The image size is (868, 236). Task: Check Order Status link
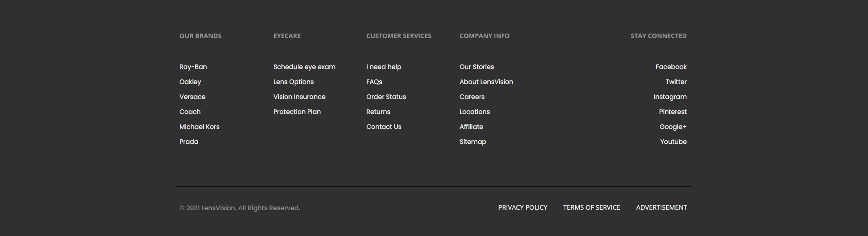click(x=386, y=97)
